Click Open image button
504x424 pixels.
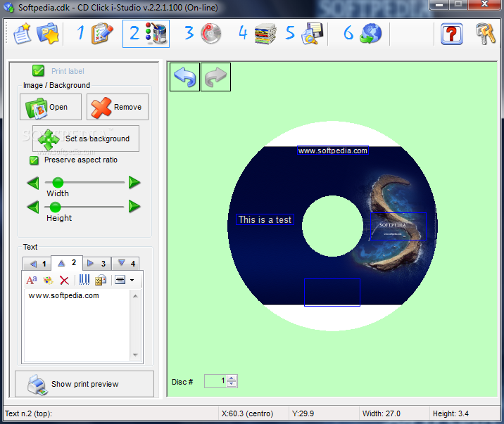pyautogui.click(x=51, y=107)
